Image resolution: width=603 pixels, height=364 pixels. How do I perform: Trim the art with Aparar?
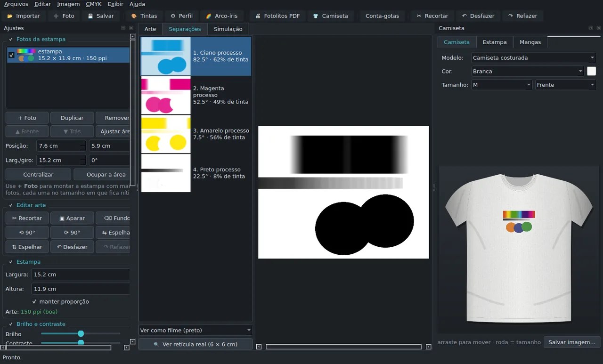pyautogui.click(x=72, y=218)
